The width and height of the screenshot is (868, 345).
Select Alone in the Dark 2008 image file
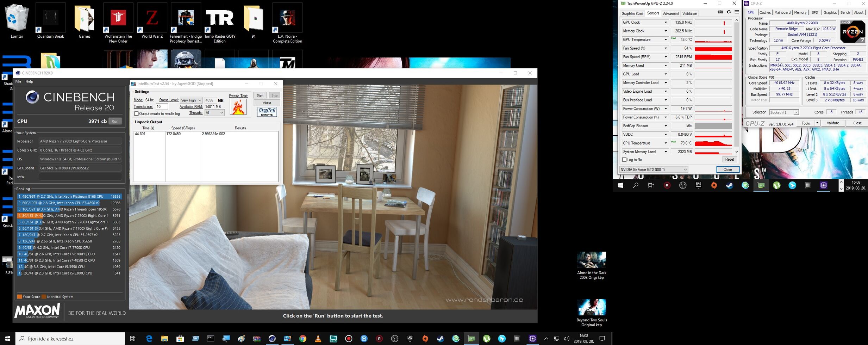tap(592, 265)
